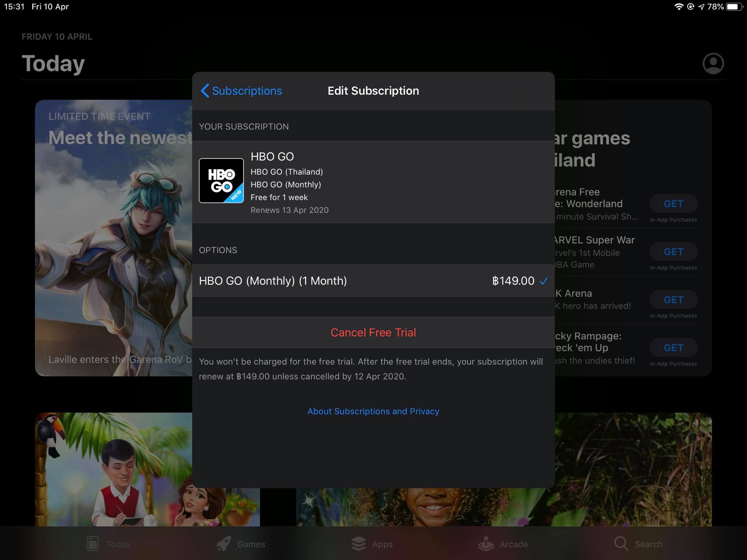Tap GET next to Tricky Rampage
This screenshot has width=747, height=560.
(x=673, y=348)
